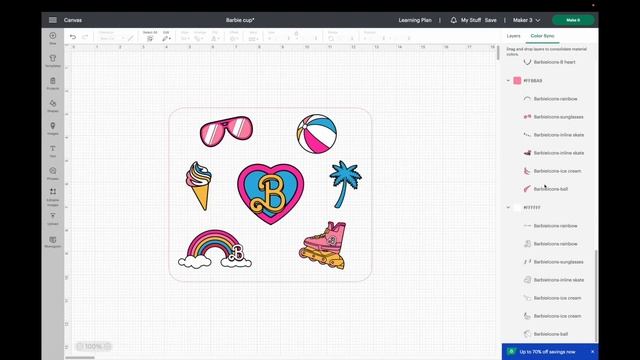Select first pink Barbieicons-inline skate layer
640x360 pixels.
pos(553,135)
